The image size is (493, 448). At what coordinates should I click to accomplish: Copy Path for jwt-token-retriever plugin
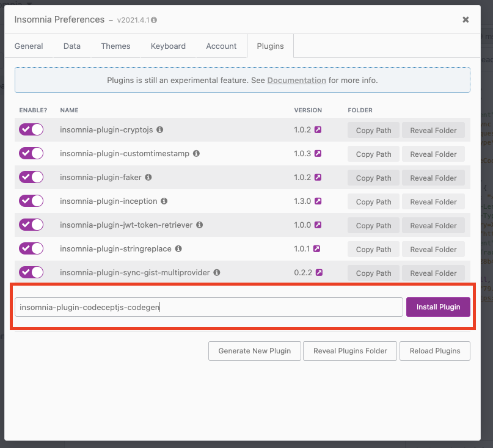373,226
